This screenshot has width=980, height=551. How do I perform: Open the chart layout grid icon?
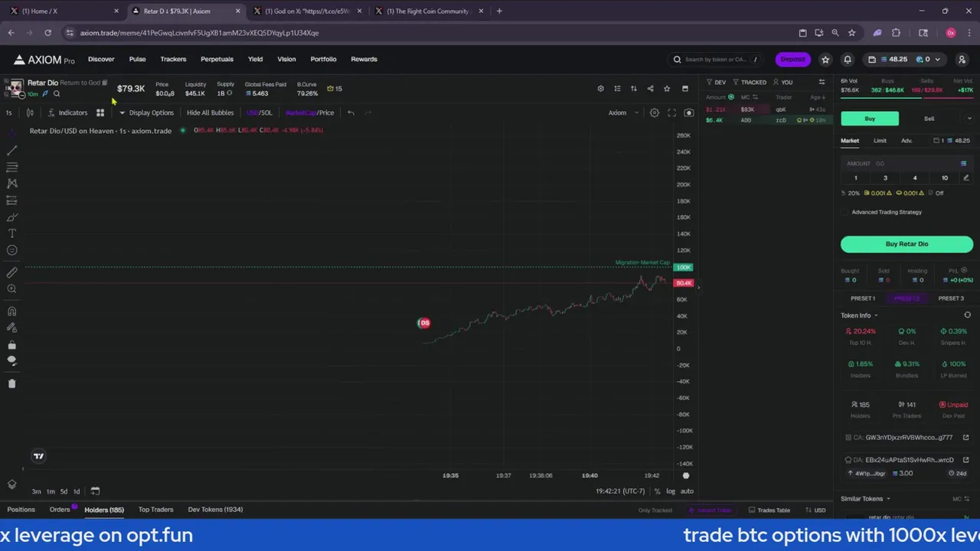coord(100,113)
